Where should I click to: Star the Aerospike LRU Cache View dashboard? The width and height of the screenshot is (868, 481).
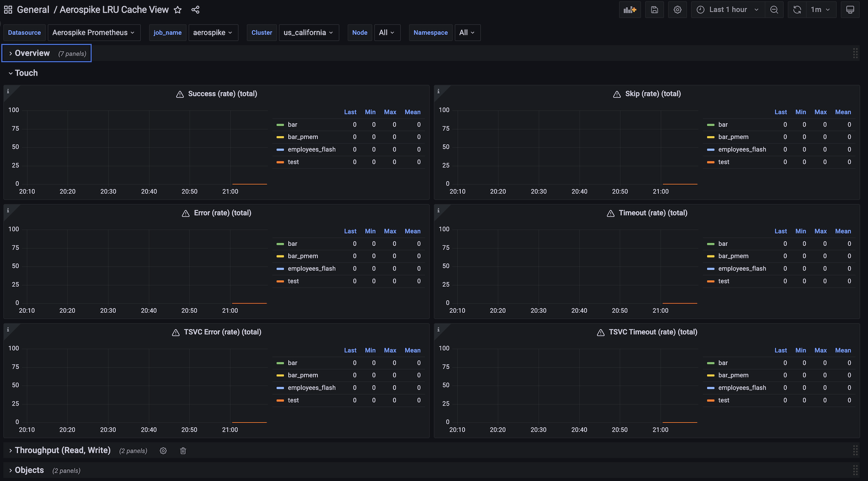tap(178, 9)
